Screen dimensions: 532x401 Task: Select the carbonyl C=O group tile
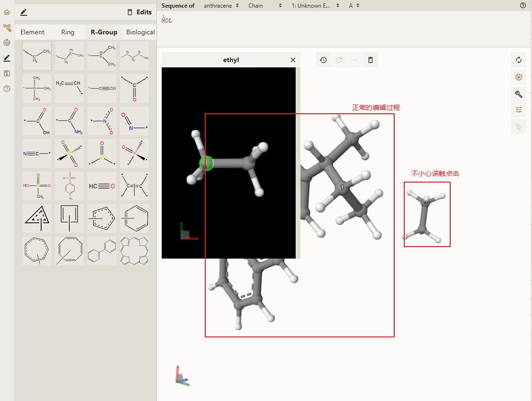click(134, 88)
